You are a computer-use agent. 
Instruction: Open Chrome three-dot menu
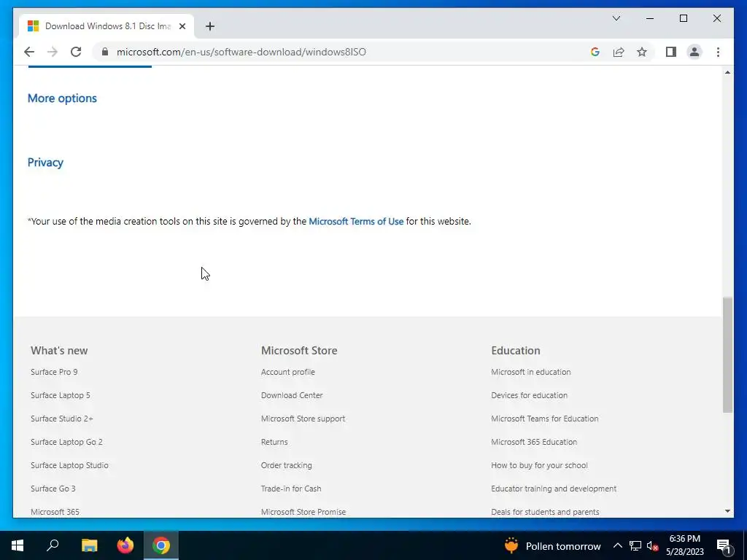tap(718, 52)
